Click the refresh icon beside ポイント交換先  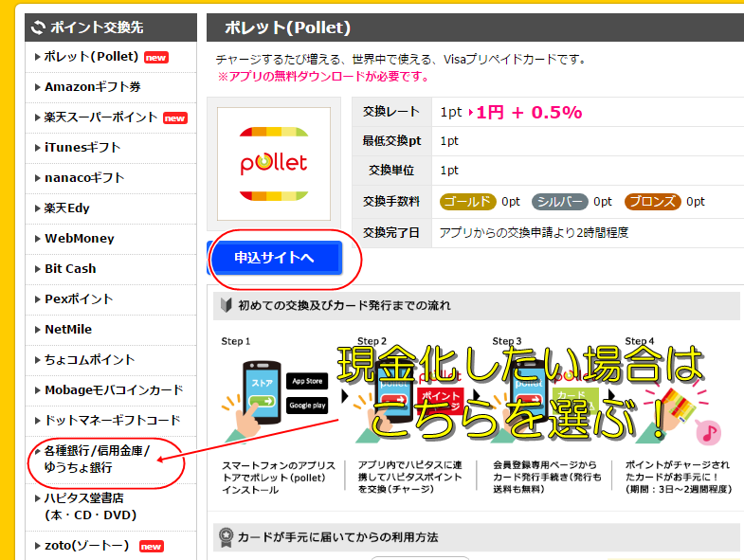tap(38, 27)
